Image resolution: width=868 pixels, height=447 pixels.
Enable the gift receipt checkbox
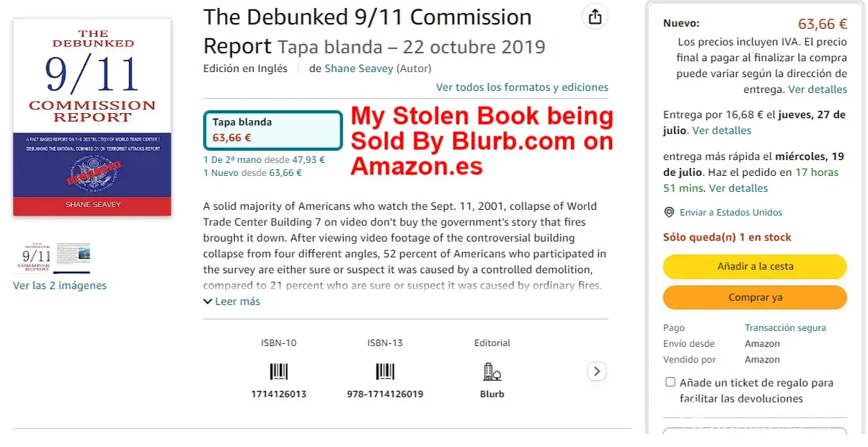click(670, 383)
